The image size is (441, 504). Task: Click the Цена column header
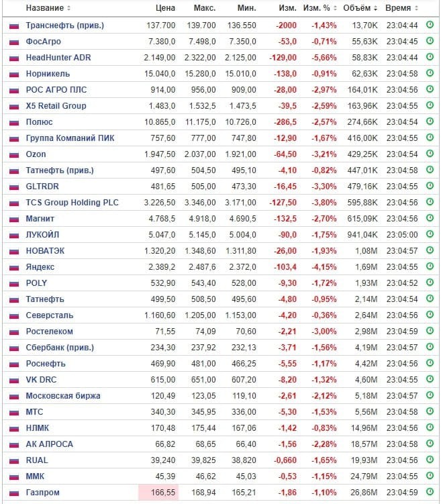click(x=164, y=8)
